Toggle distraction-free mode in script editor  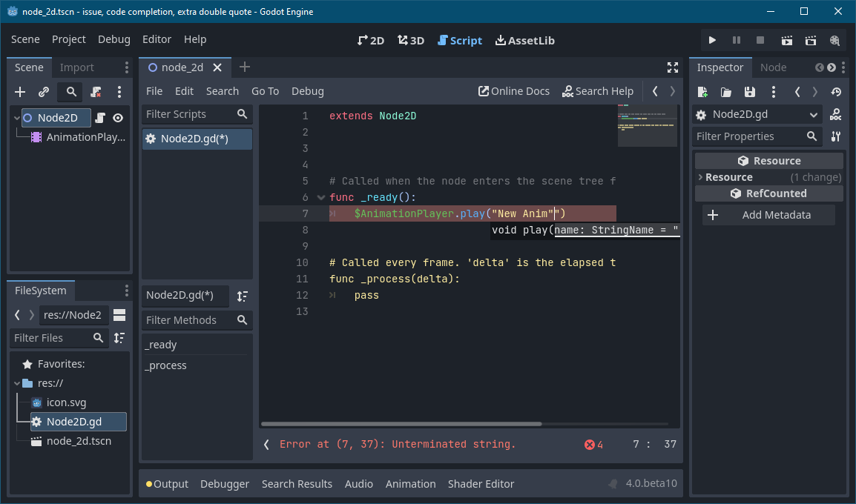(672, 67)
